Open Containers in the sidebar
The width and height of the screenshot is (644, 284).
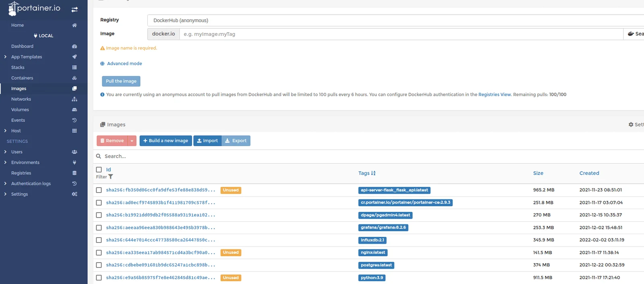coord(22,78)
